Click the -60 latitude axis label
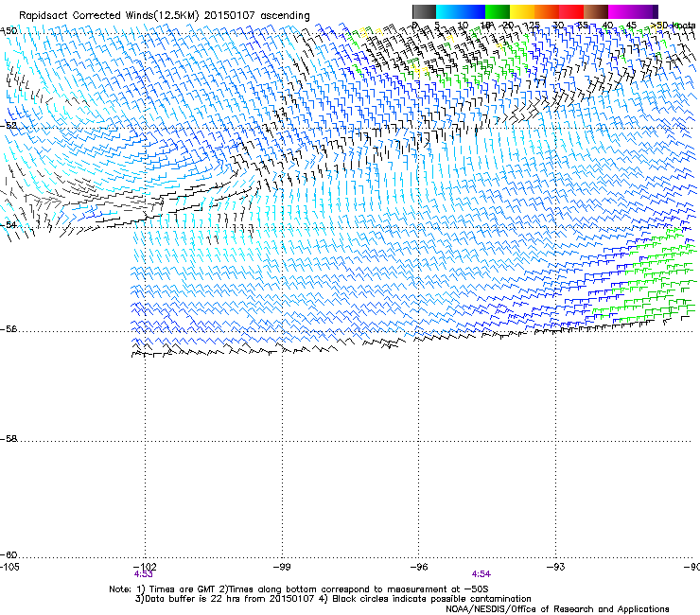The height and width of the screenshot is (615, 700). point(9,554)
